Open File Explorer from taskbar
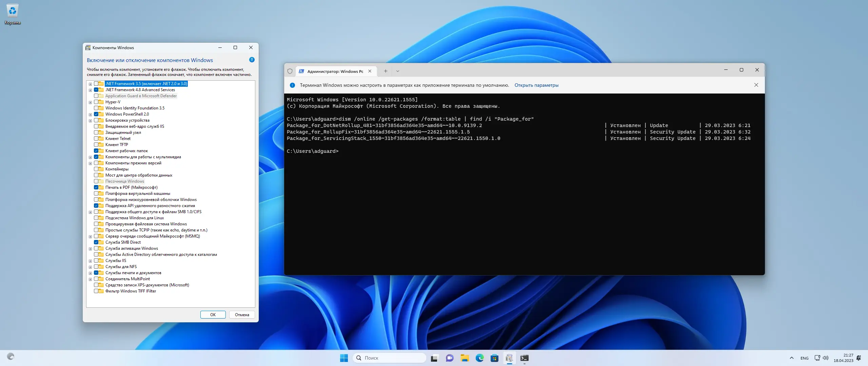868x366 pixels. [x=465, y=358]
